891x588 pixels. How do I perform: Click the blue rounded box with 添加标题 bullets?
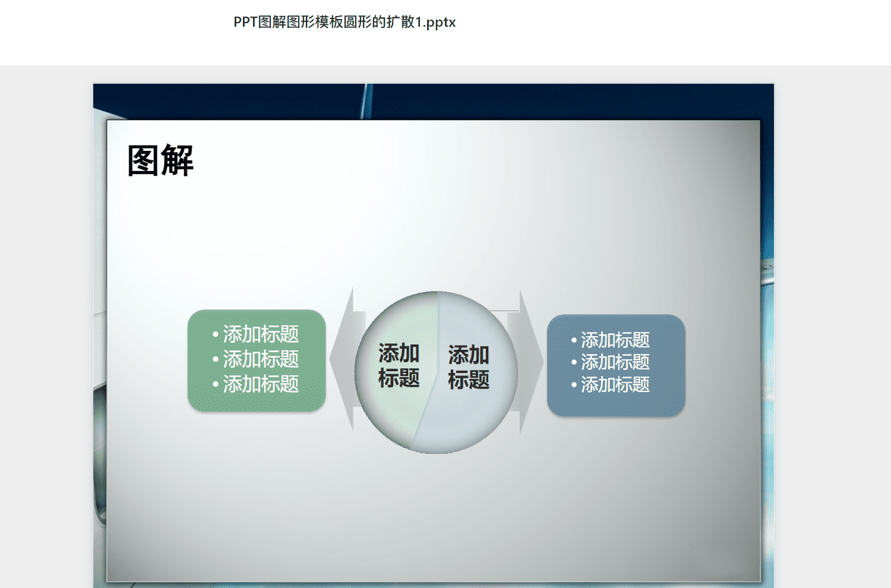pyautogui.click(x=616, y=365)
